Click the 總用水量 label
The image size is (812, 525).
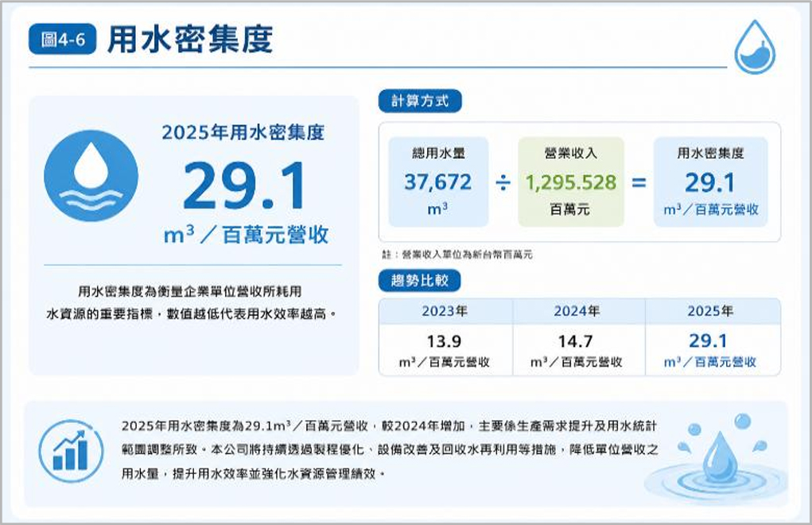click(x=439, y=154)
